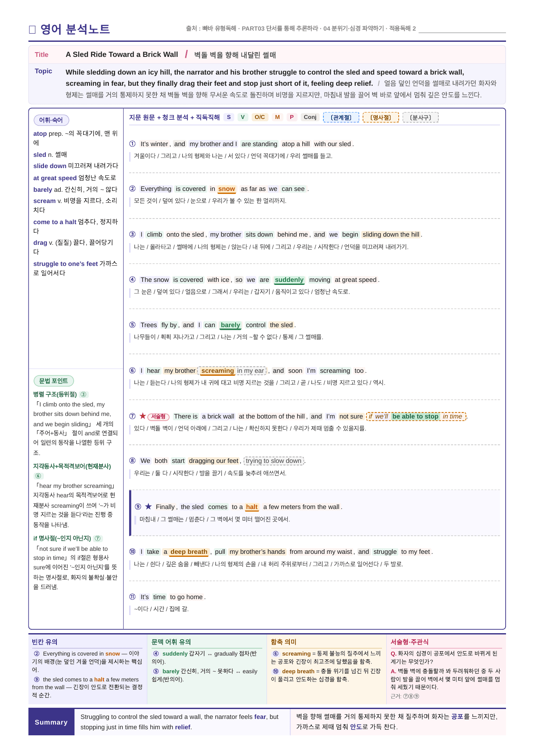Click the circled 6 under 지각동사+목적격보어

tap(38, 476)
